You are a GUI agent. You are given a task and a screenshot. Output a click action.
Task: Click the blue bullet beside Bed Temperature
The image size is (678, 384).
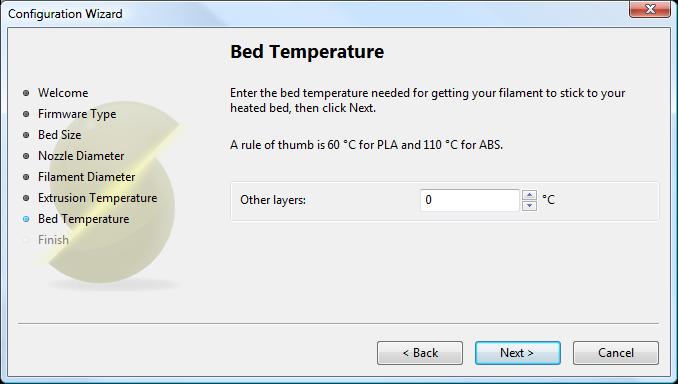[26, 219]
